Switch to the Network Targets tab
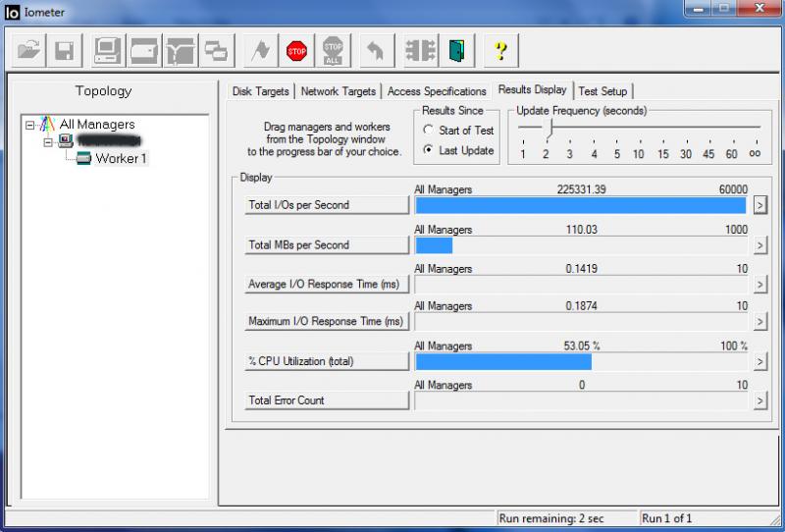The image size is (785, 532). click(x=338, y=91)
